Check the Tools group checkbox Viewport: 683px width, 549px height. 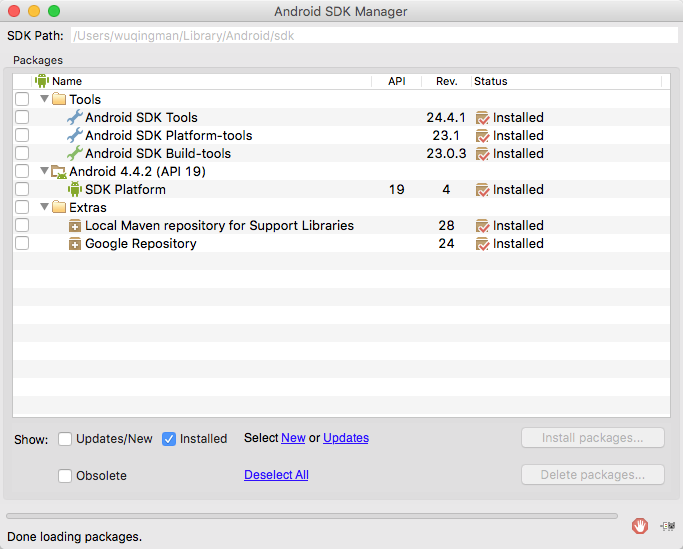point(22,99)
